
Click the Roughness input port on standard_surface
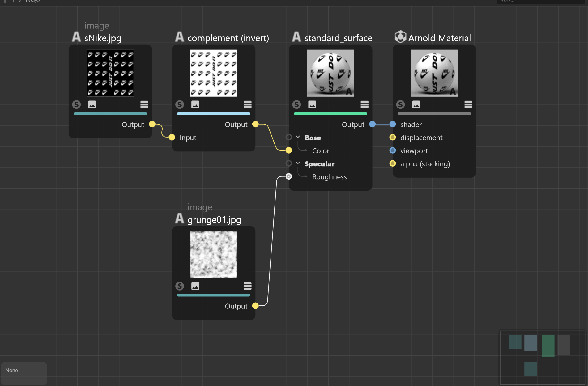[x=289, y=176]
